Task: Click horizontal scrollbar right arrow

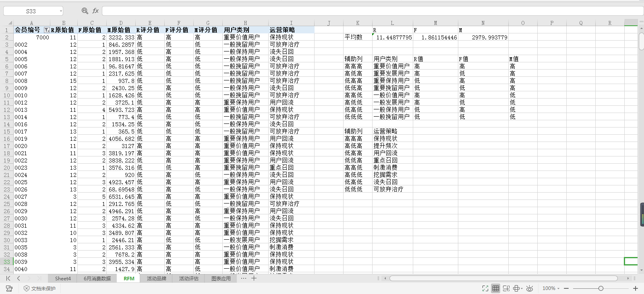Action: [x=628, y=278]
